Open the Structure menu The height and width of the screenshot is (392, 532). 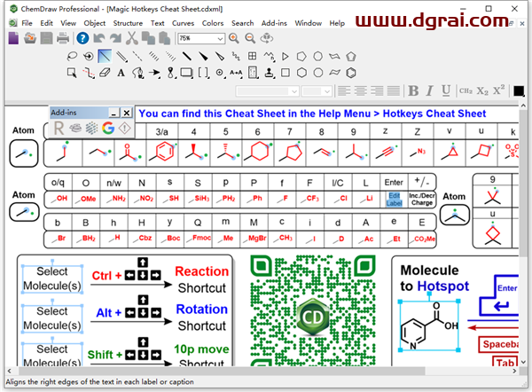coord(128,22)
